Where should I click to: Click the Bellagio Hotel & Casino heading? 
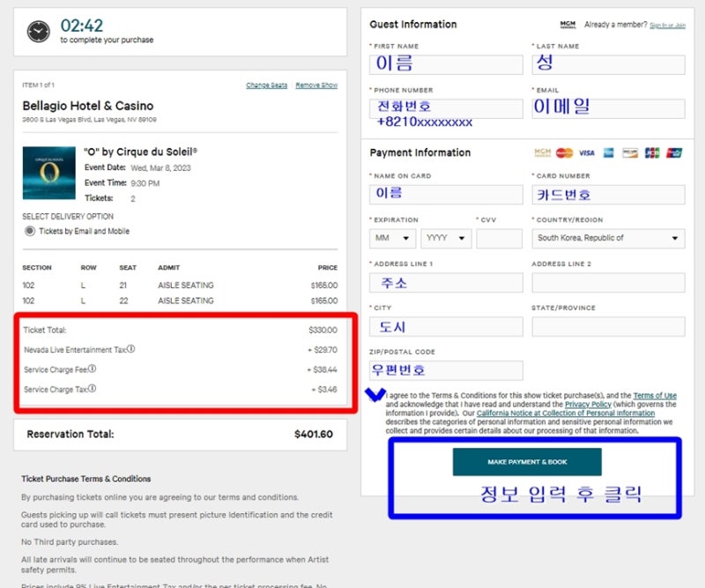coord(87,106)
